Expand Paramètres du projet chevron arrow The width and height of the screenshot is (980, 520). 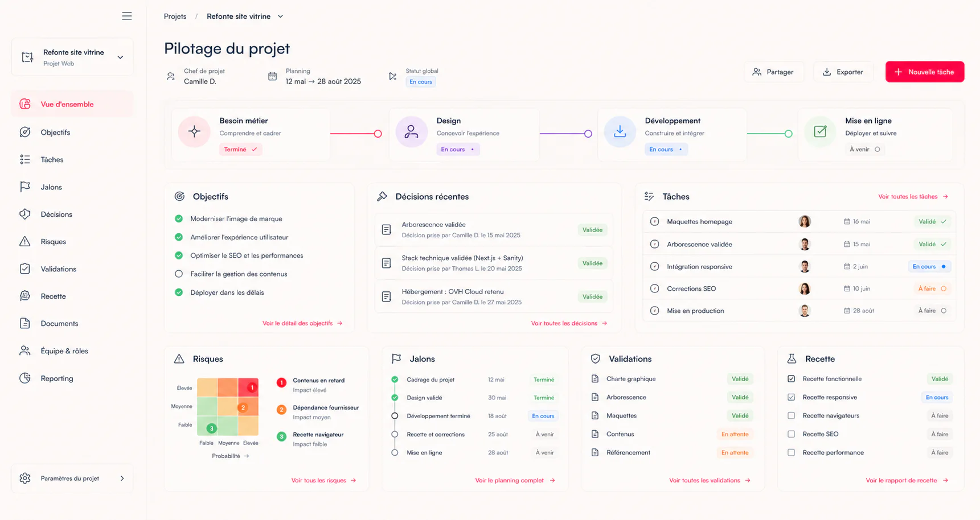coord(122,478)
